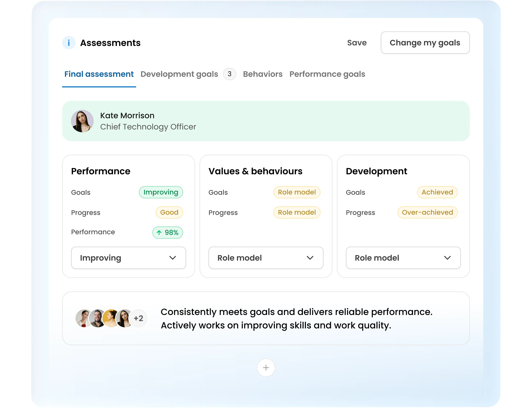Click the green performance trend arrow badge
The height and width of the screenshot is (408, 532).
[x=167, y=232]
